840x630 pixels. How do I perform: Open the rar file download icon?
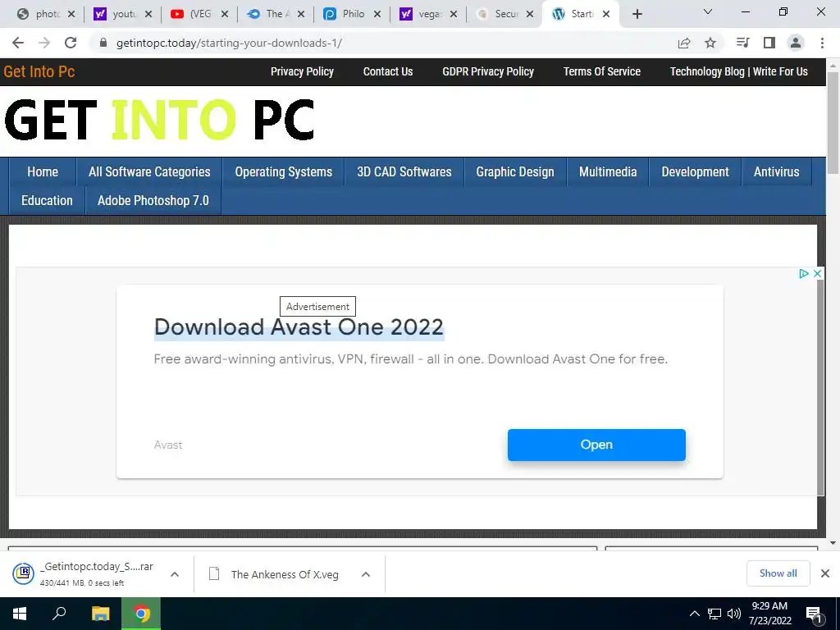[24, 573]
